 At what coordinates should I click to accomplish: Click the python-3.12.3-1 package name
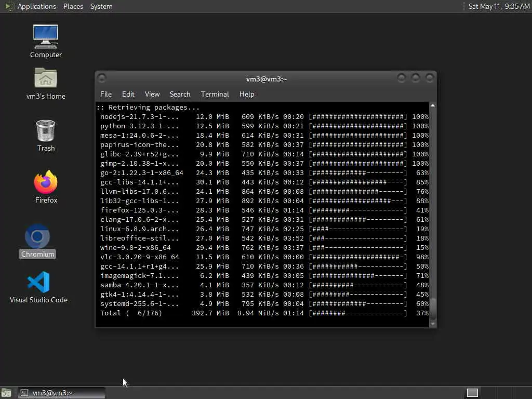(x=139, y=126)
